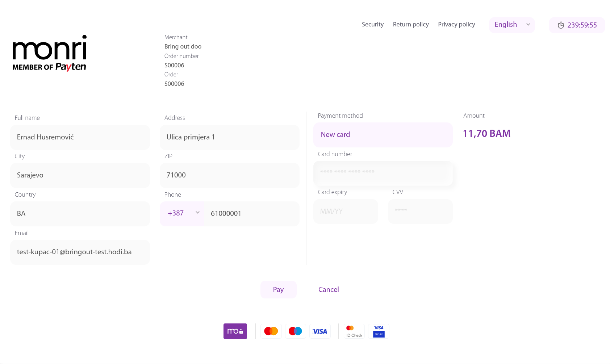Click the Visa Secure logo
Screen dimensions: 610x364
(379, 331)
